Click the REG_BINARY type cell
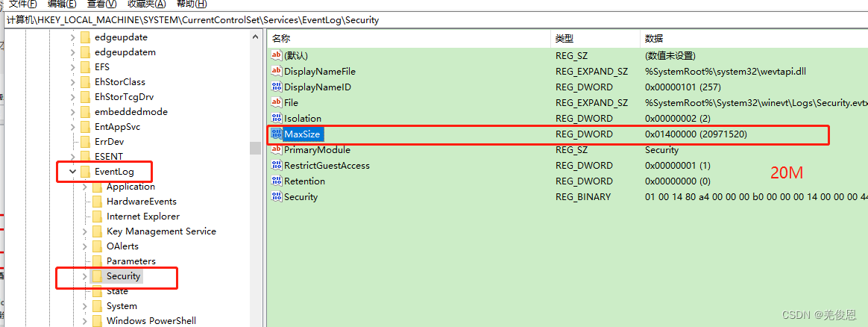This screenshot has height=327, width=868. coord(583,197)
